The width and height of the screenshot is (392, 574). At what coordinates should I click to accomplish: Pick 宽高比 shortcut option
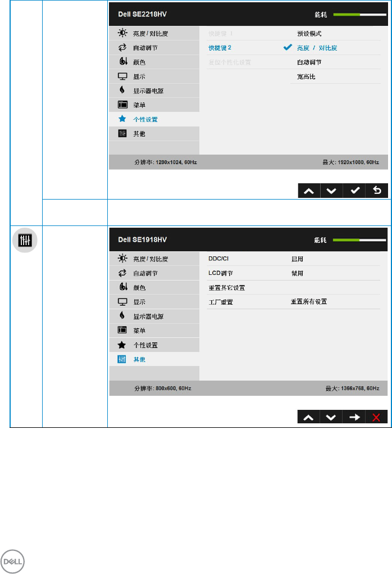click(306, 76)
